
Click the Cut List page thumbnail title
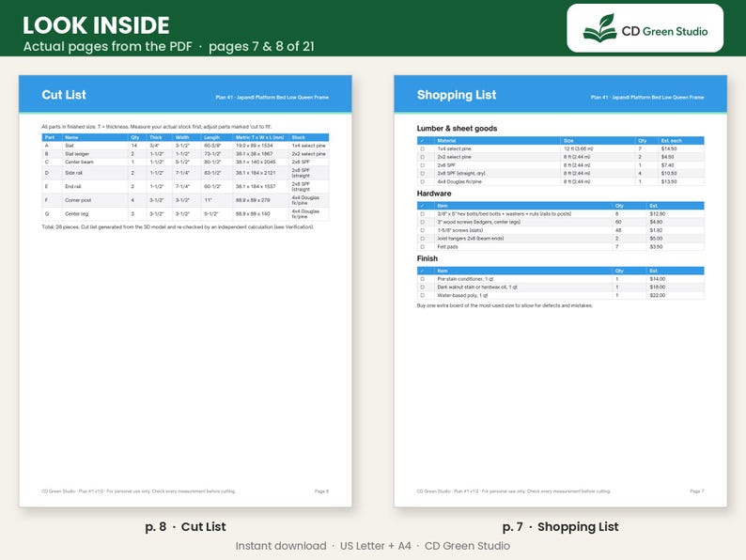64,95
